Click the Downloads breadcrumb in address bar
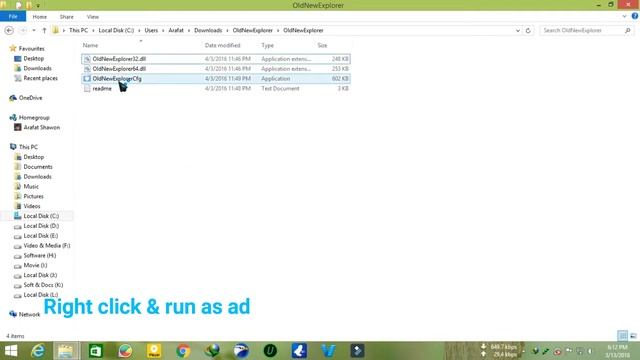Viewport: 640px width, 360px height. pos(208,30)
